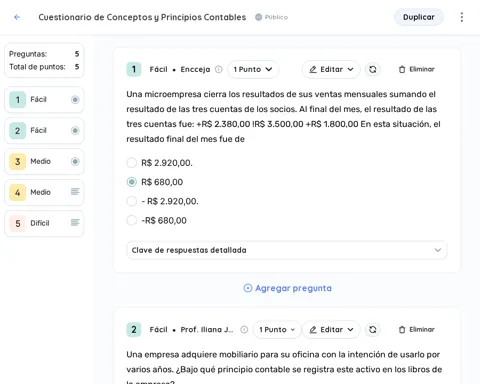Image resolution: width=480 pixels, height=384 pixels.
Task: Jump to question 3 Medio in the sidebar
Action: tap(44, 162)
